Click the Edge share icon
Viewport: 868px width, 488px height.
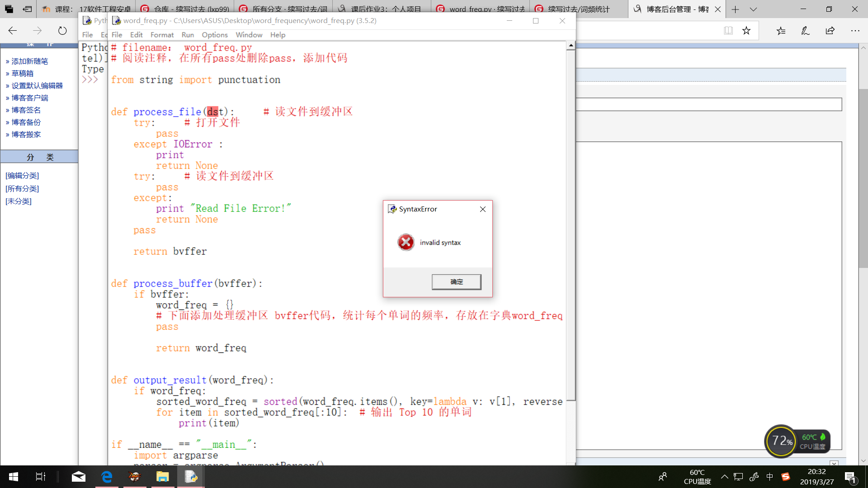tap(830, 31)
